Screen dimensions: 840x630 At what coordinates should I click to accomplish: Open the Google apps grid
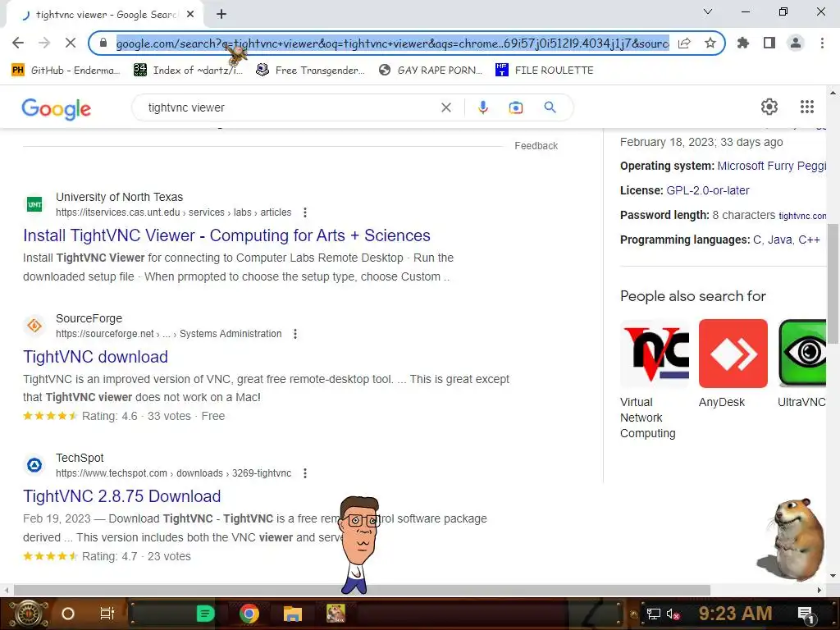point(807,107)
